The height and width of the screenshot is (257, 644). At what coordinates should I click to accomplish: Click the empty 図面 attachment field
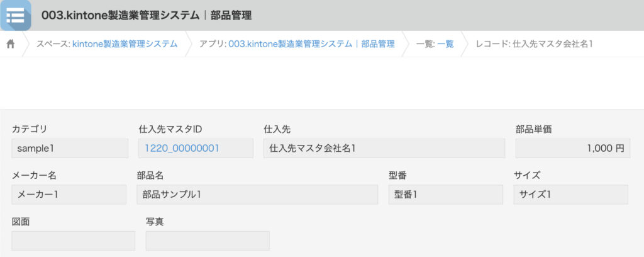73,241
